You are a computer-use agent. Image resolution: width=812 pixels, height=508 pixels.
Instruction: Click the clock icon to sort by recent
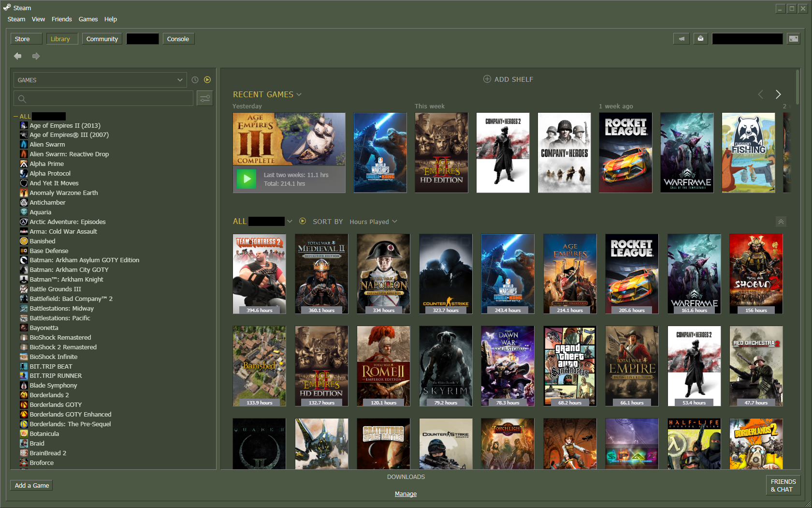pyautogui.click(x=195, y=80)
